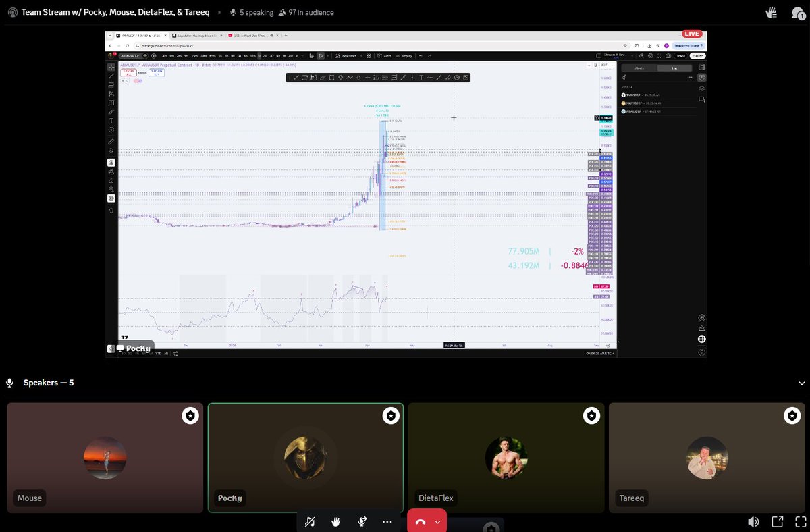This screenshot has width=810, height=532.
Task: Click the Trade button
Action: 681,56
